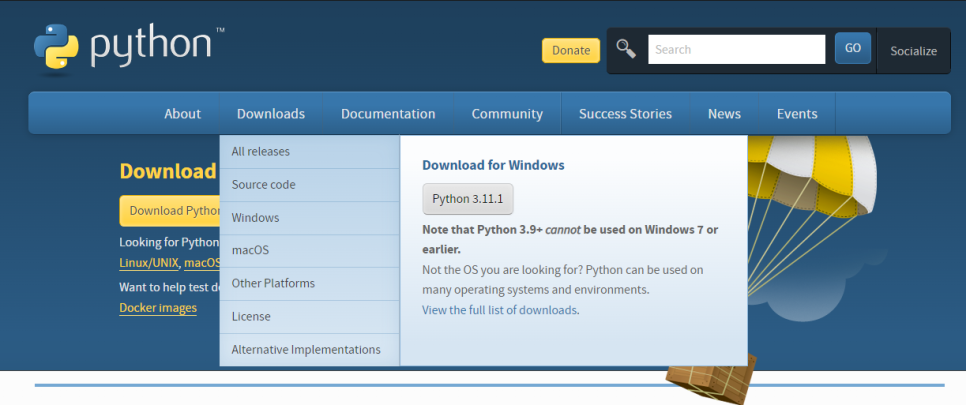Click the yellow Download Python button
The width and height of the screenshot is (966, 405).
pyautogui.click(x=169, y=211)
